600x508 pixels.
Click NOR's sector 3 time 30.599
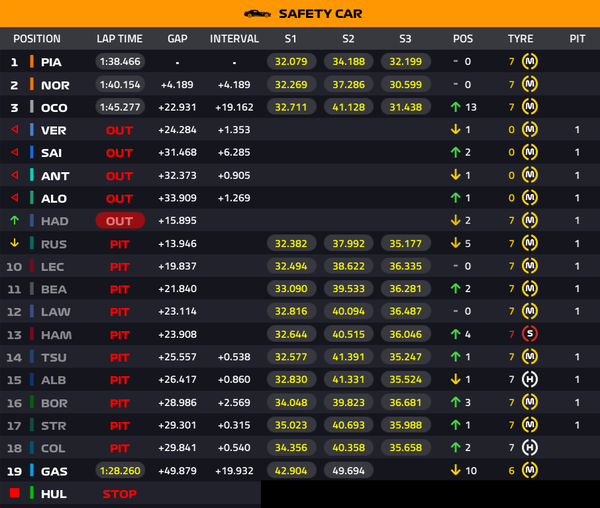[x=406, y=84]
